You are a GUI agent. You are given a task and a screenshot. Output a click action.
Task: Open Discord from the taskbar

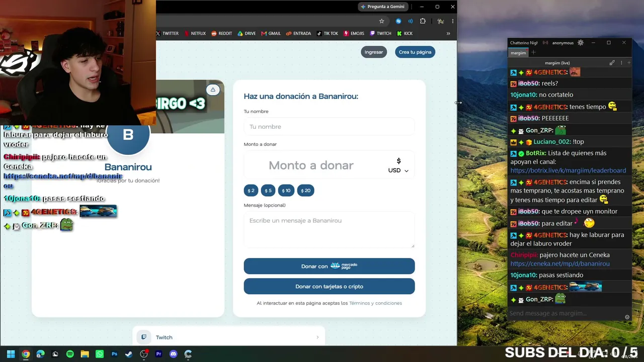click(174, 354)
